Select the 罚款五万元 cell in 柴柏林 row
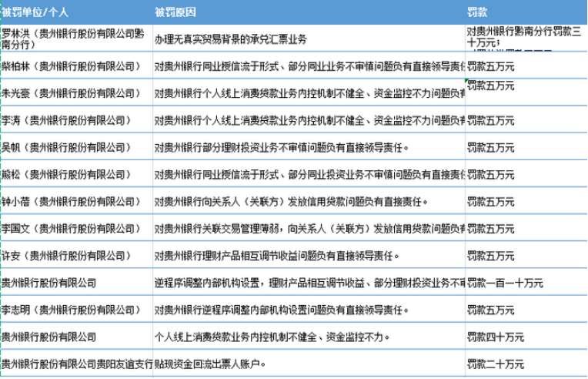 point(526,65)
